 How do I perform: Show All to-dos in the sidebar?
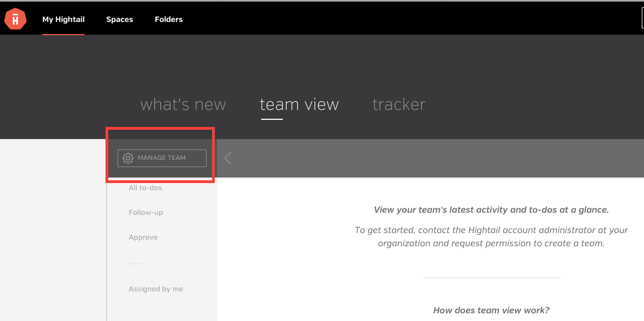click(146, 188)
